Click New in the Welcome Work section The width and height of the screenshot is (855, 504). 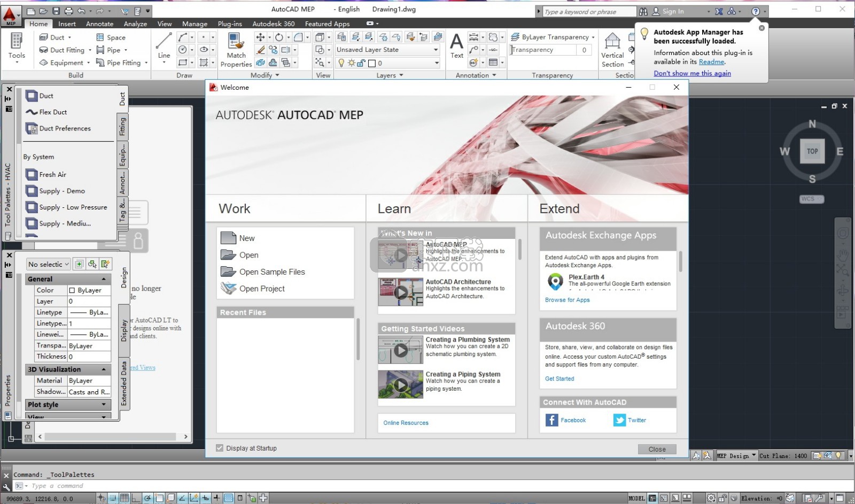(238, 238)
